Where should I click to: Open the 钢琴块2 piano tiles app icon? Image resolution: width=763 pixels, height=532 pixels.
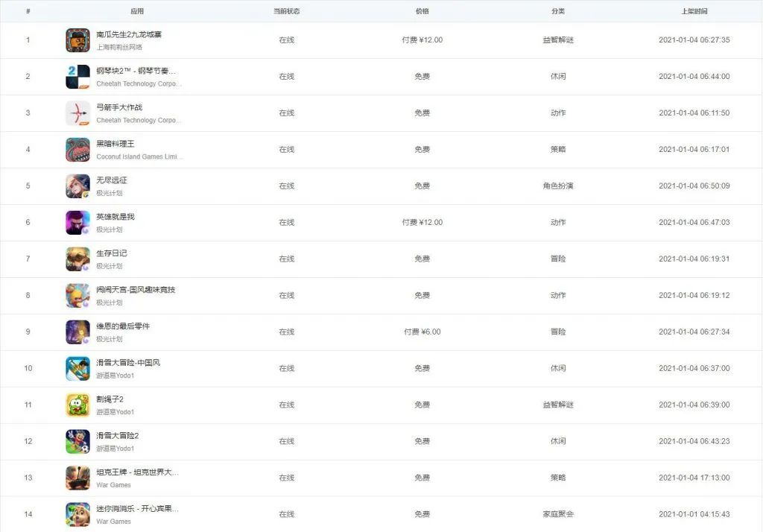point(77,77)
